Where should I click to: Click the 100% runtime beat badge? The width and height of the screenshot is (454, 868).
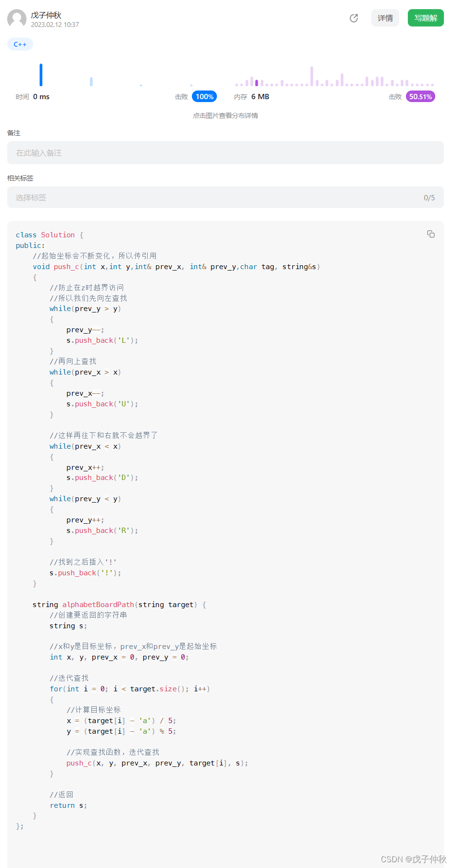point(204,97)
